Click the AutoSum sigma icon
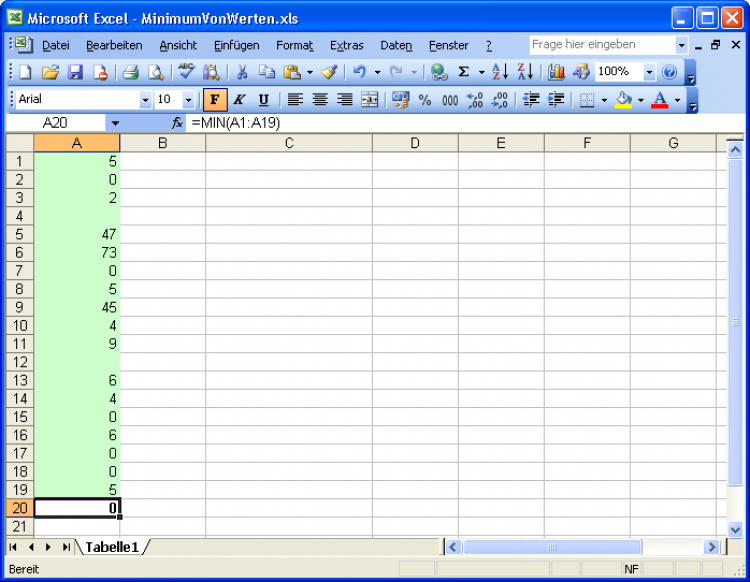 click(464, 72)
